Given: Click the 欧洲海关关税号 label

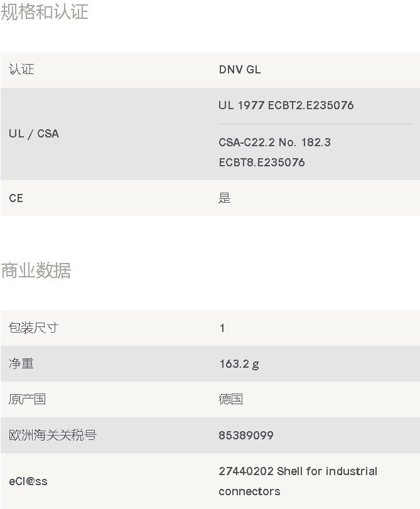Looking at the screenshot, I should [x=53, y=435].
